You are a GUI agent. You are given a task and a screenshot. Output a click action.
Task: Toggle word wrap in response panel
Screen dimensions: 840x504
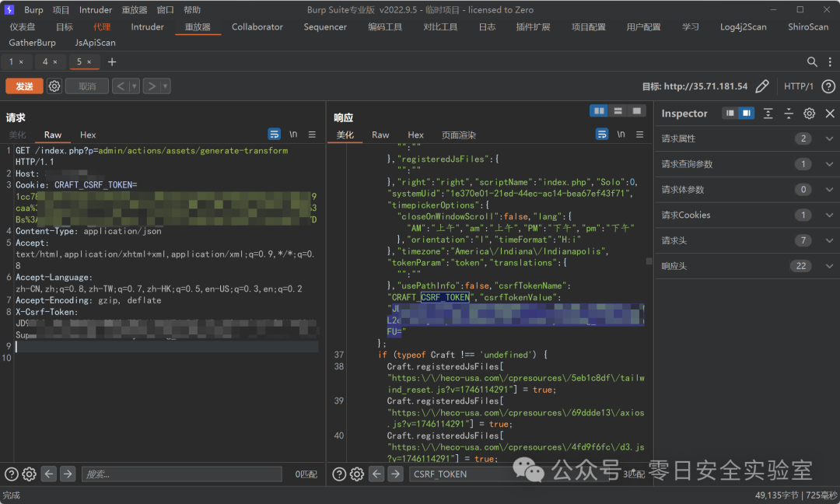(602, 135)
